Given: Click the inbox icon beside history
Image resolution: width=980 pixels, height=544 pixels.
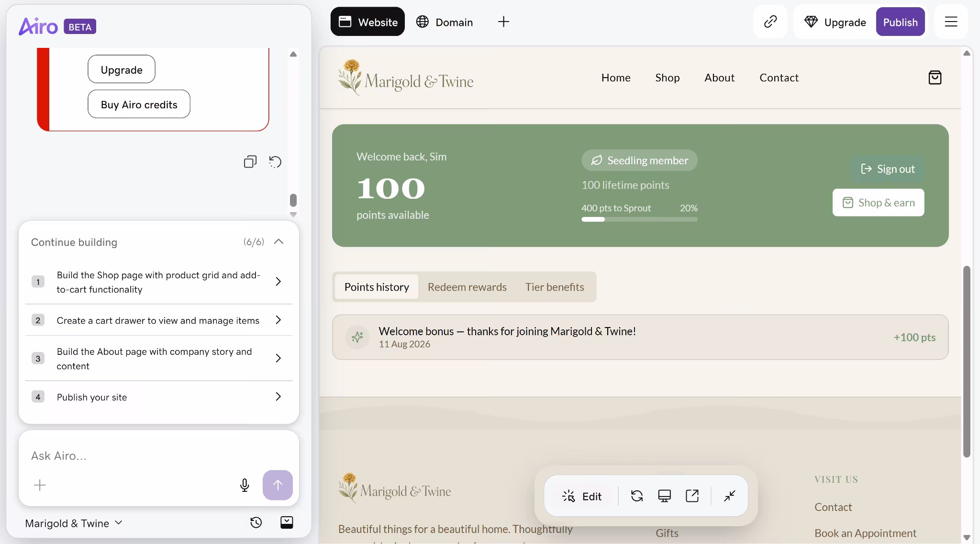Looking at the screenshot, I should 287,522.
